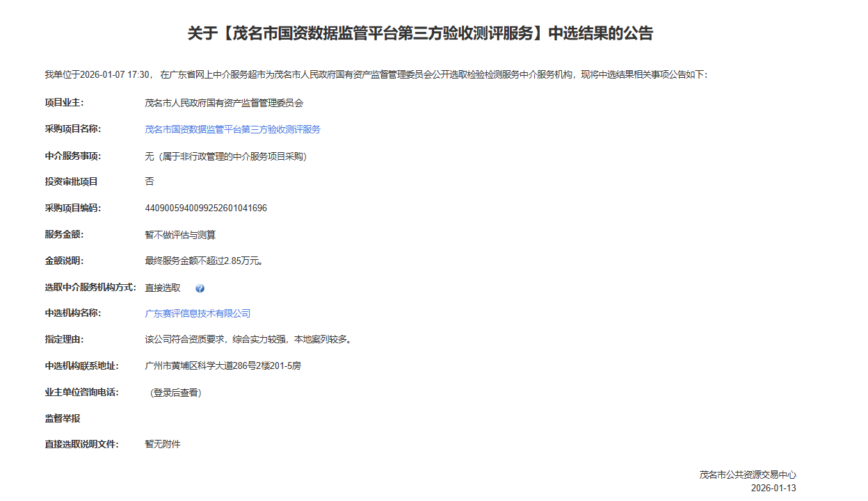Click the help icon beside 直接选取

[x=200, y=288]
